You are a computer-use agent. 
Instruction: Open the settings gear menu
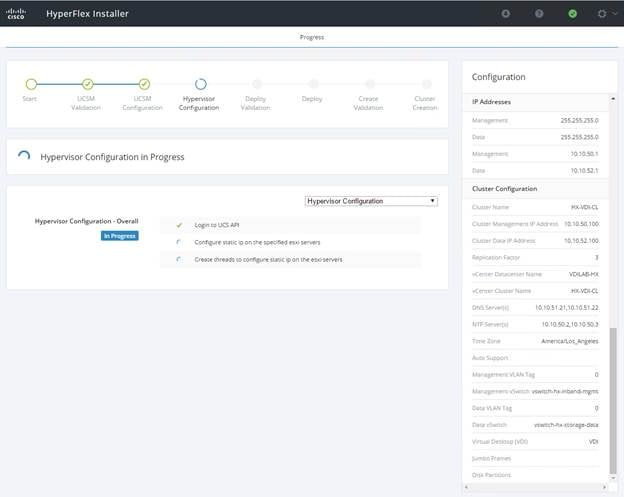[x=602, y=14]
